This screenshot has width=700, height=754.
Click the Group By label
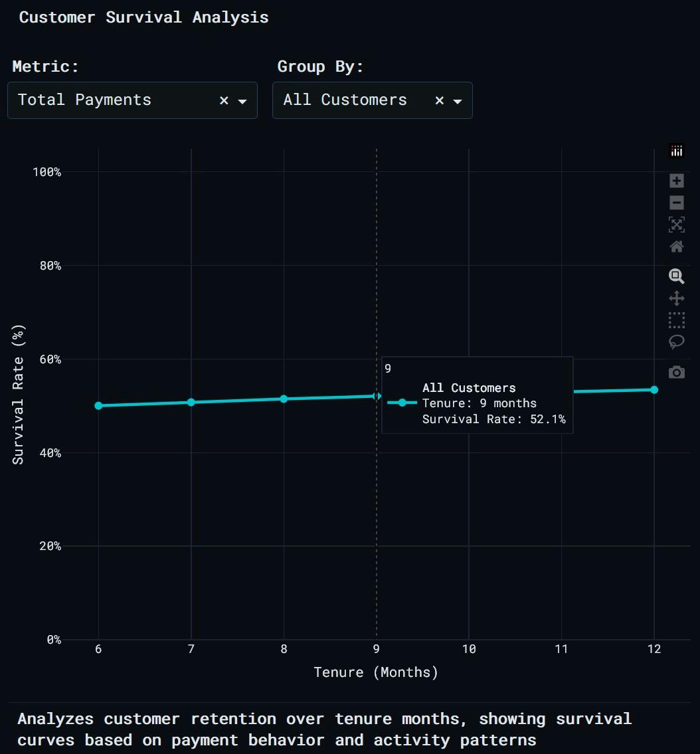319,66
